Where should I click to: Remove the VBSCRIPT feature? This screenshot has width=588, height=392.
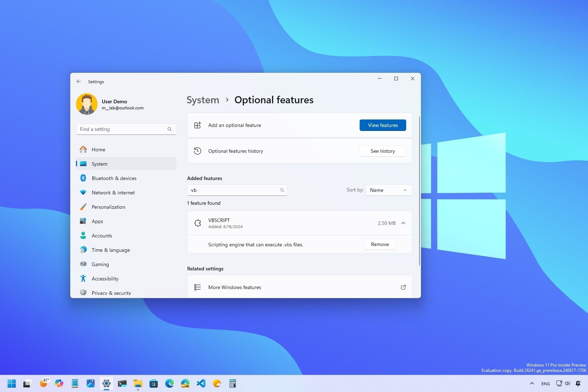pos(380,244)
